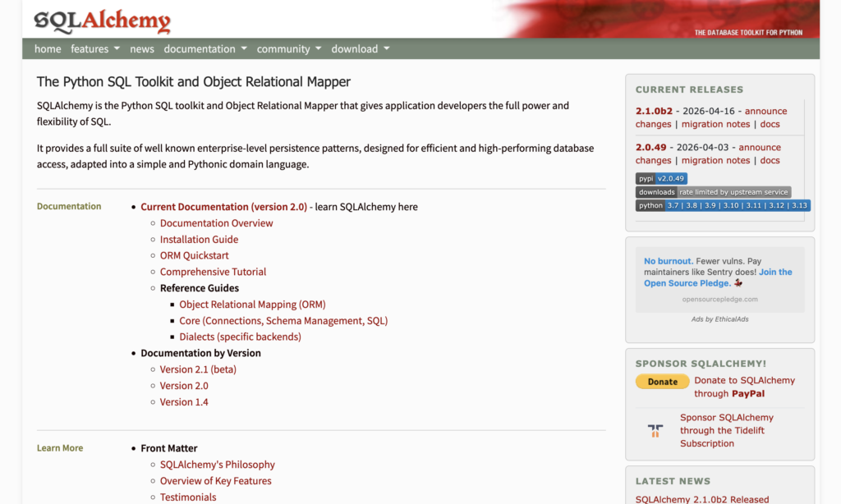Click Ads by EthicalAds text

719,319
